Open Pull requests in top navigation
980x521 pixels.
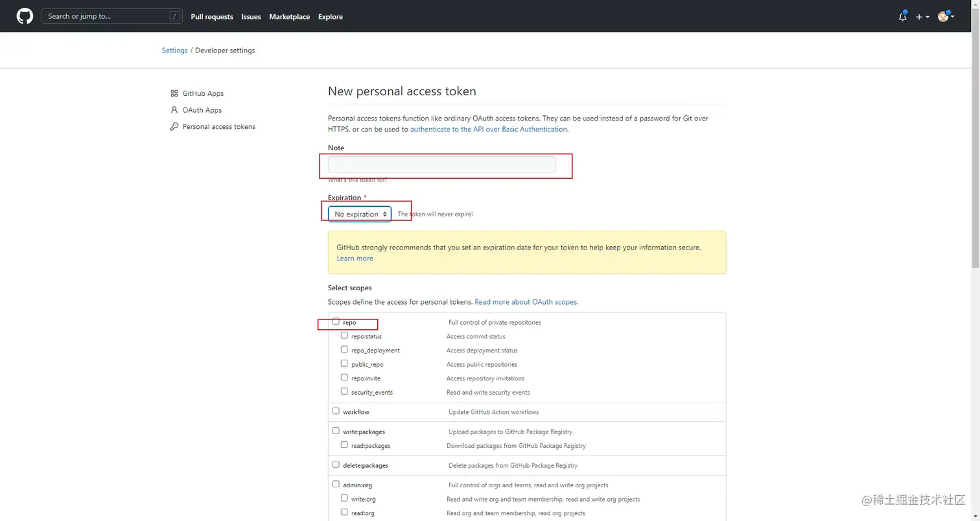click(x=212, y=17)
